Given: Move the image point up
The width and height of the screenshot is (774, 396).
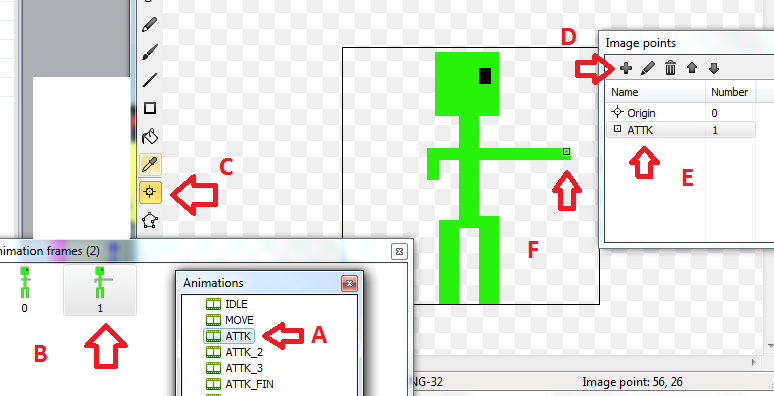Looking at the screenshot, I should pos(692,68).
